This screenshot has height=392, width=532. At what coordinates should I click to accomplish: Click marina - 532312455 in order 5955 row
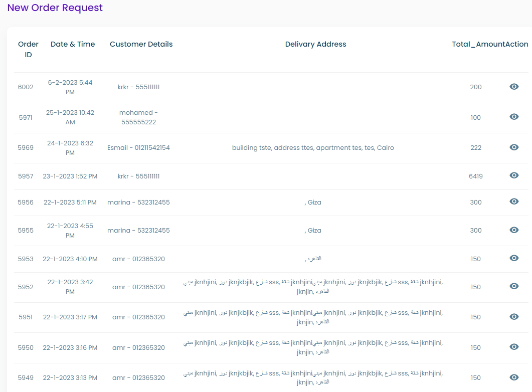tap(138, 231)
